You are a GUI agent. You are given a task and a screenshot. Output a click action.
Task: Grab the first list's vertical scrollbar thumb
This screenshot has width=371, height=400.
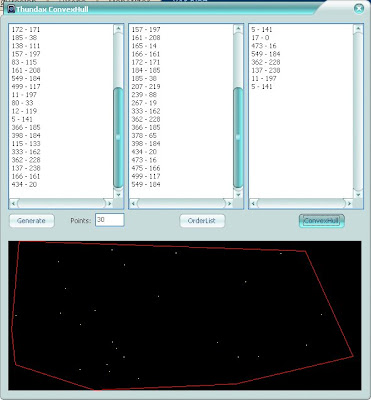coord(118,137)
